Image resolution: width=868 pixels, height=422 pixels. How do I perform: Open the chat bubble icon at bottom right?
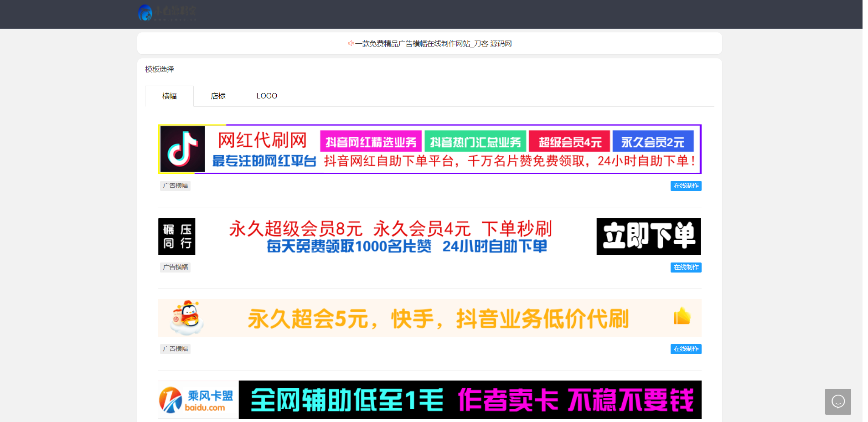point(838,401)
